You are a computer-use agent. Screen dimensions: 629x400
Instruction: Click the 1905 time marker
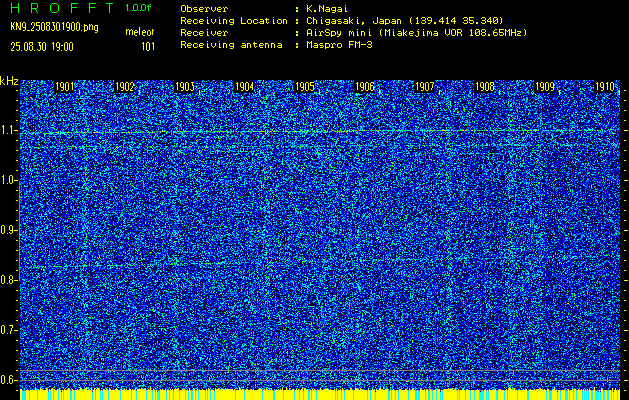coord(304,87)
